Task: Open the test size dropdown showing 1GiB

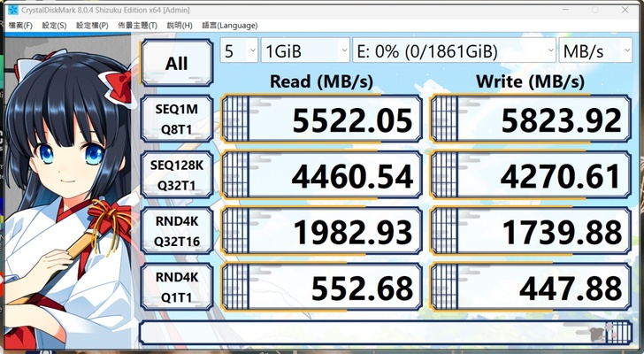Action: (x=305, y=50)
